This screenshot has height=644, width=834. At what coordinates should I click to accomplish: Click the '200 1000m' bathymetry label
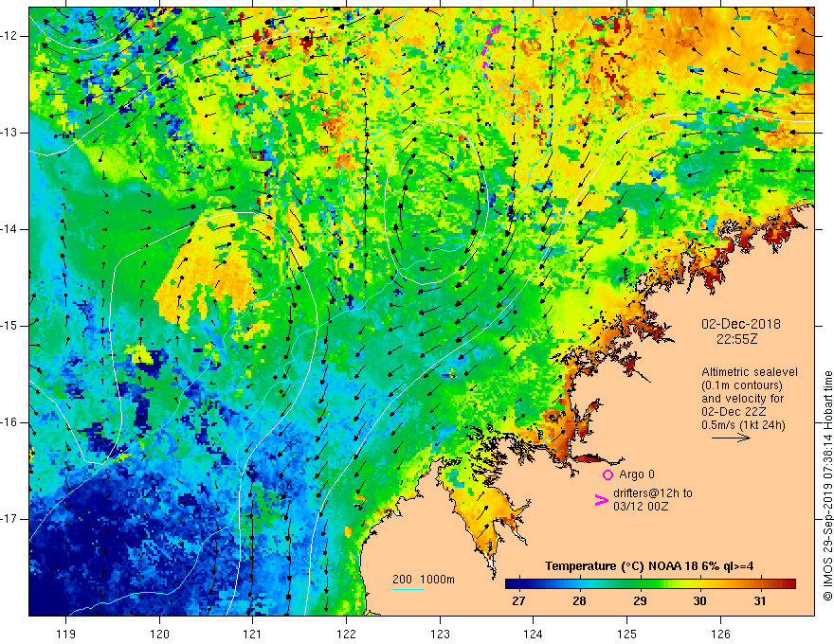tap(424, 580)
